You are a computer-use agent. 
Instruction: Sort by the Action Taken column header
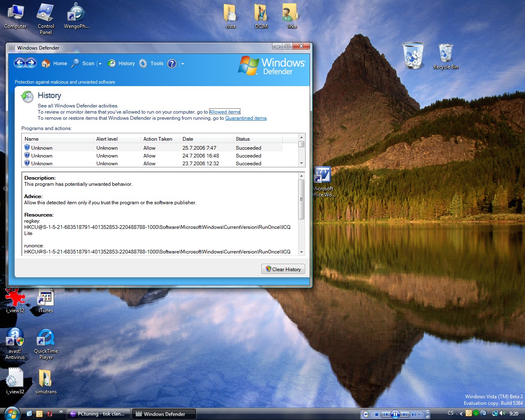point(160,139)
